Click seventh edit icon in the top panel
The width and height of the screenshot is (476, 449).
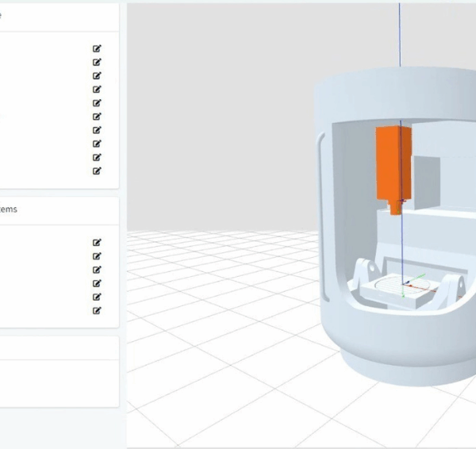[x=97, y=130]
